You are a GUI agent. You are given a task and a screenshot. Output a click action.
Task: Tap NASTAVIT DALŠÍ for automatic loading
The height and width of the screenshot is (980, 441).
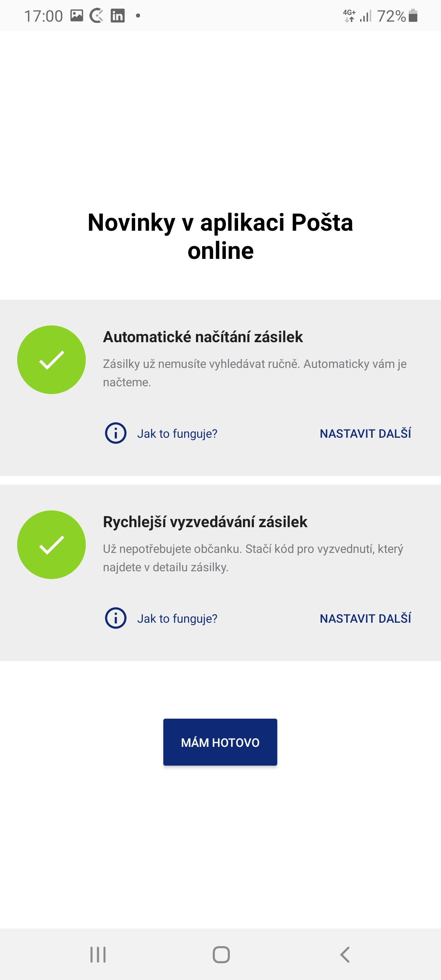(365, 433)
